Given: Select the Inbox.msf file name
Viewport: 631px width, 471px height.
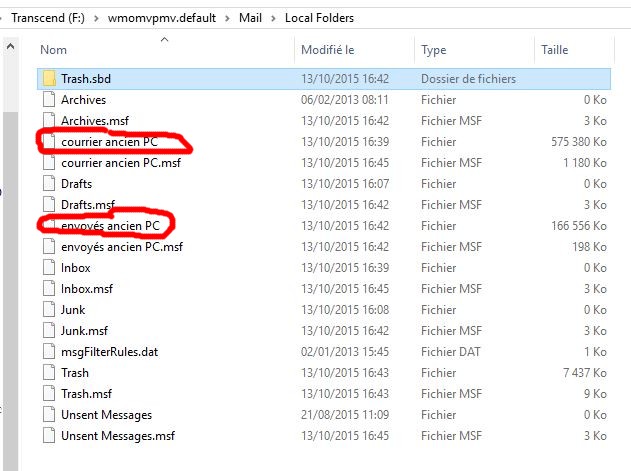Looking at the screenshot, I should tap(87, 289).
